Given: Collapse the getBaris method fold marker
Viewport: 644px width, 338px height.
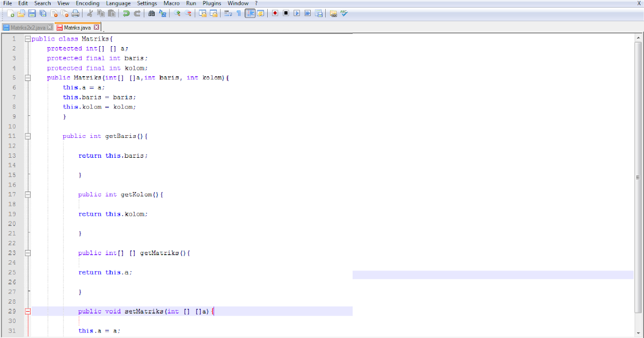Looking at the screenshot, I should point(27,136).
